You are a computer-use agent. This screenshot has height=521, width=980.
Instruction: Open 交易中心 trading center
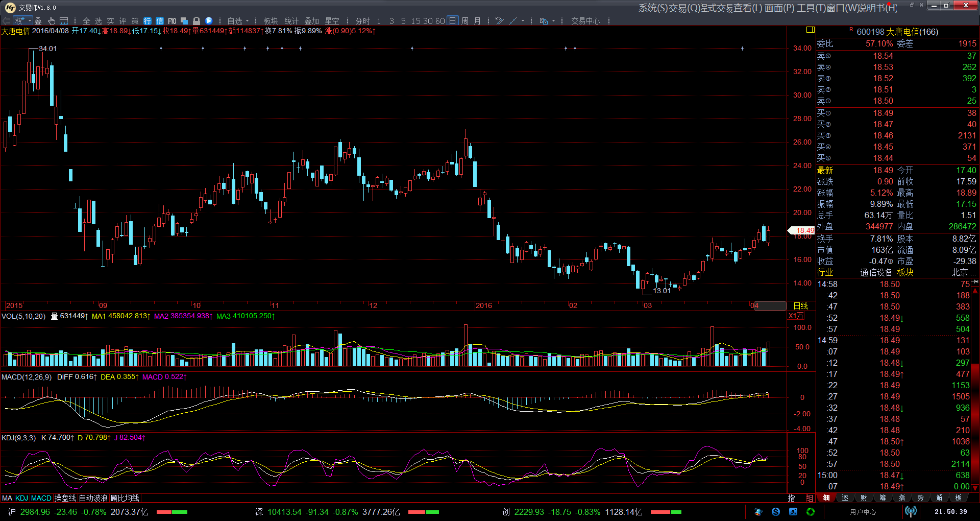click(585, 21)
